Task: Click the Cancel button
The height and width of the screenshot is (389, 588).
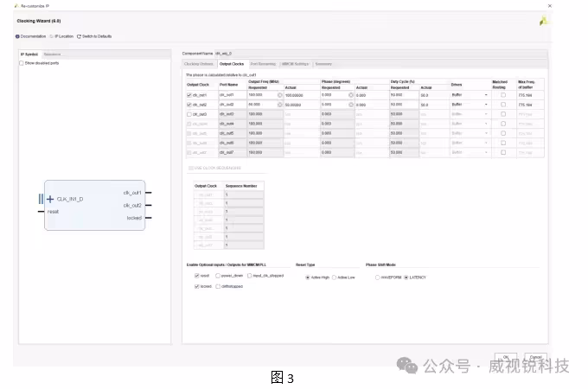Action: click(535, 357)
